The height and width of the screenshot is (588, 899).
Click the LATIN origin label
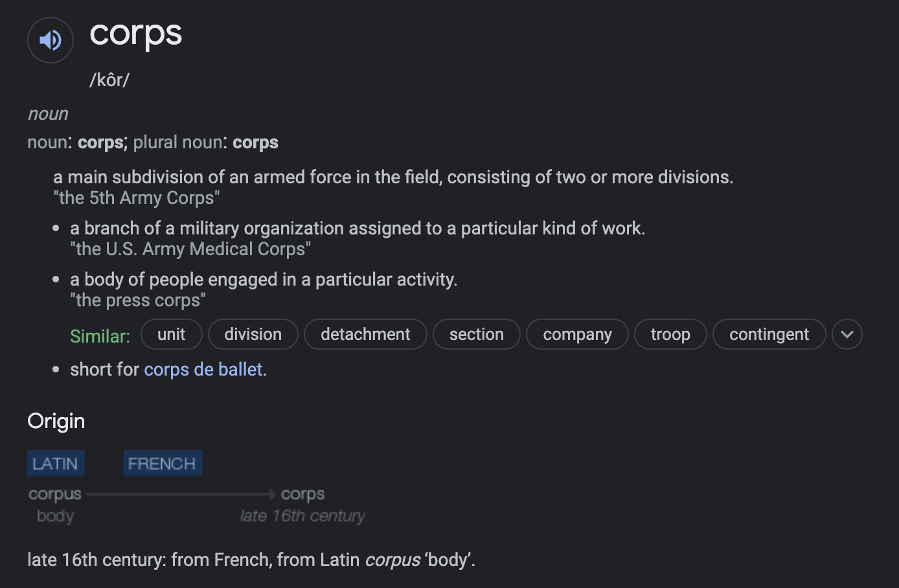[56, 464]
